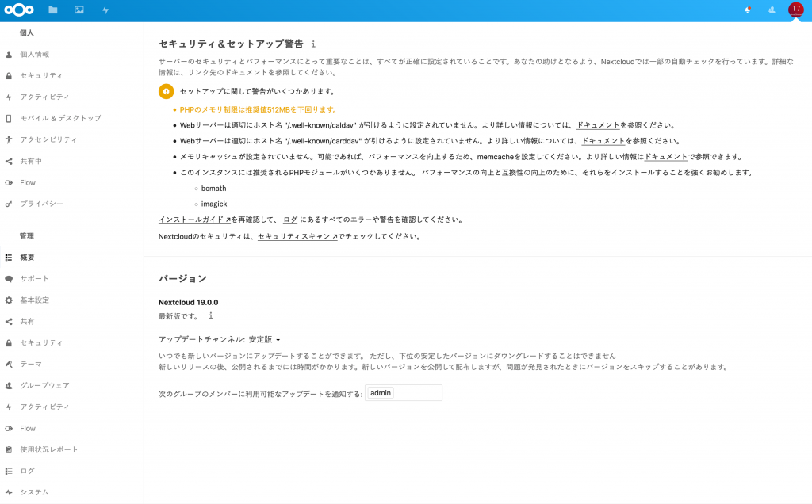The width and height of the screenshot is (812, 504).
Task: Follow the ログ link below the warnings
Action: [290, 220]
